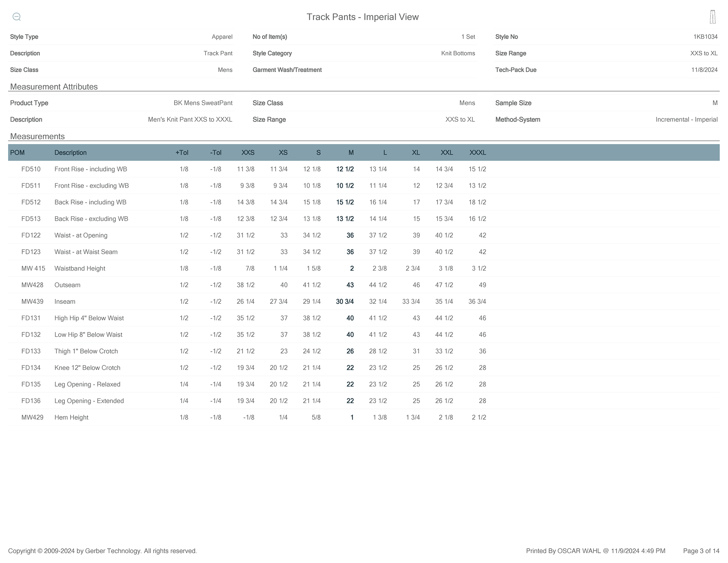The height and width of the screenshot is (563, 728).
Task: Click the XXS size column header
Action: (x=248, y=153)
